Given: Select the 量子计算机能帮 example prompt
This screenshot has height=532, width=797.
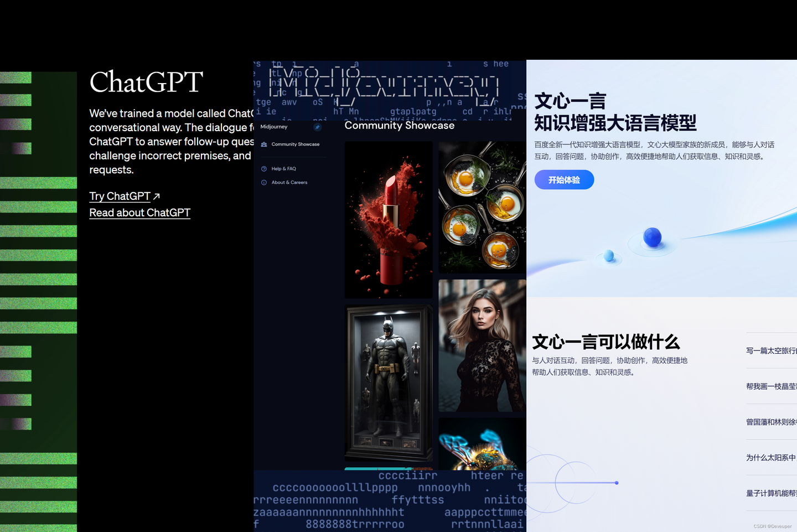Looking at the screenshot, I should click(x=772, y=493).
